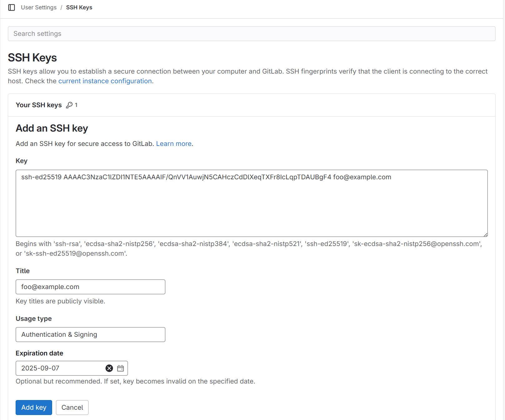Click the Title field label
Image resolution: width=505 pixels, height=420 pixels.
pyautogui.click(x=23, y=271)
